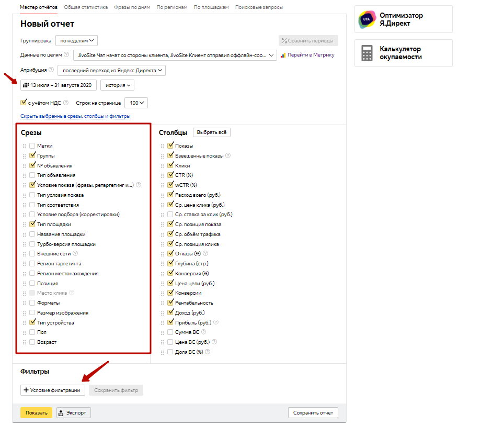Click the disabled Сохранить фильтр button
Screen dimensions: 504x426
coord(116,390)
